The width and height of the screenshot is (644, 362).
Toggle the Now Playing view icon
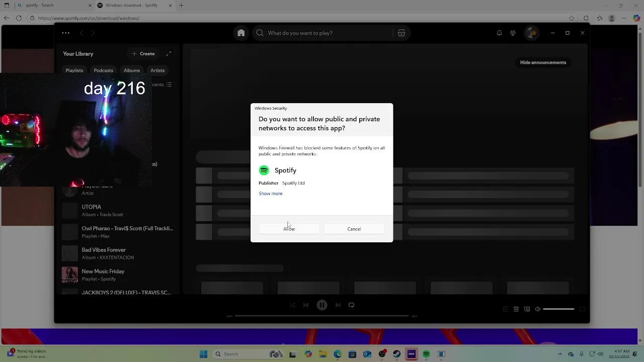coord(506,309)
